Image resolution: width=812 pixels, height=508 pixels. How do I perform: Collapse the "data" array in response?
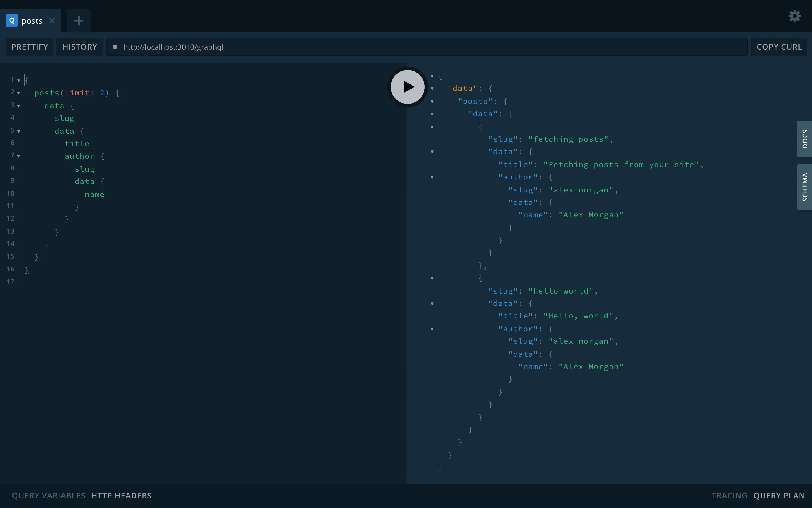pos(432,114)
